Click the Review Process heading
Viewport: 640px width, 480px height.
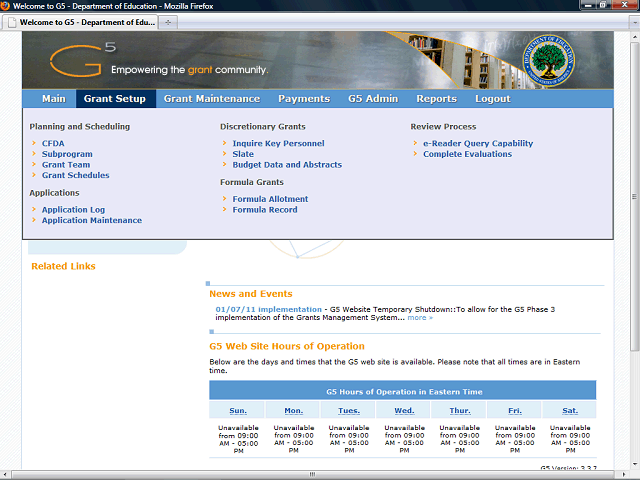443,127
